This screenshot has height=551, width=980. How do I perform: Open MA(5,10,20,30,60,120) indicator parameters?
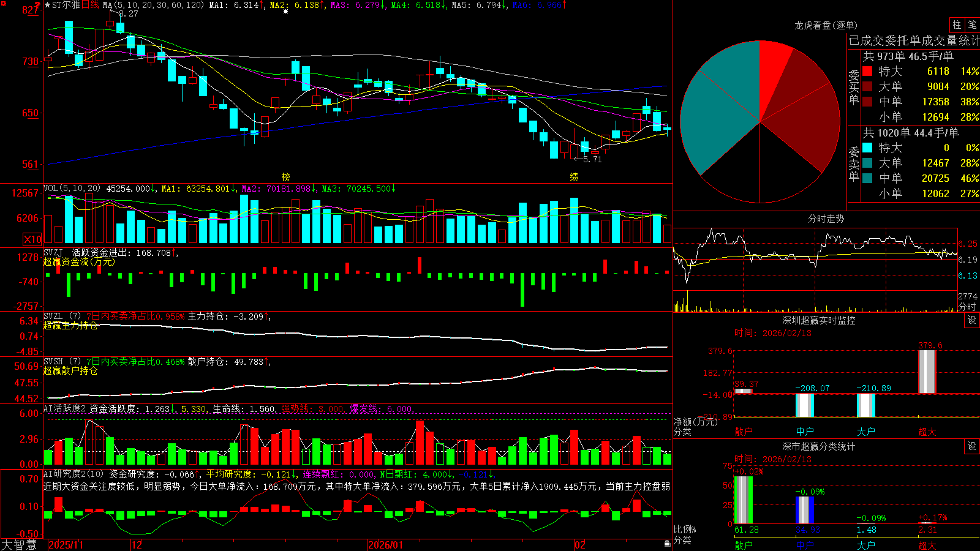(154, 5)
